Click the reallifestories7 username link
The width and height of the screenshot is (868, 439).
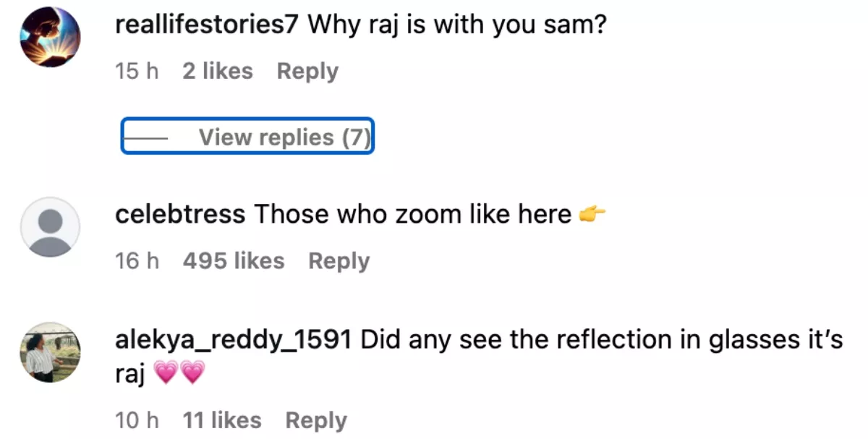tap(207, 26)
